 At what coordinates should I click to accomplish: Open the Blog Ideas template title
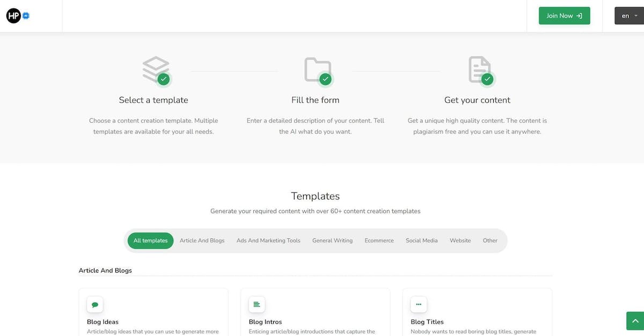(x=103, y=322)
